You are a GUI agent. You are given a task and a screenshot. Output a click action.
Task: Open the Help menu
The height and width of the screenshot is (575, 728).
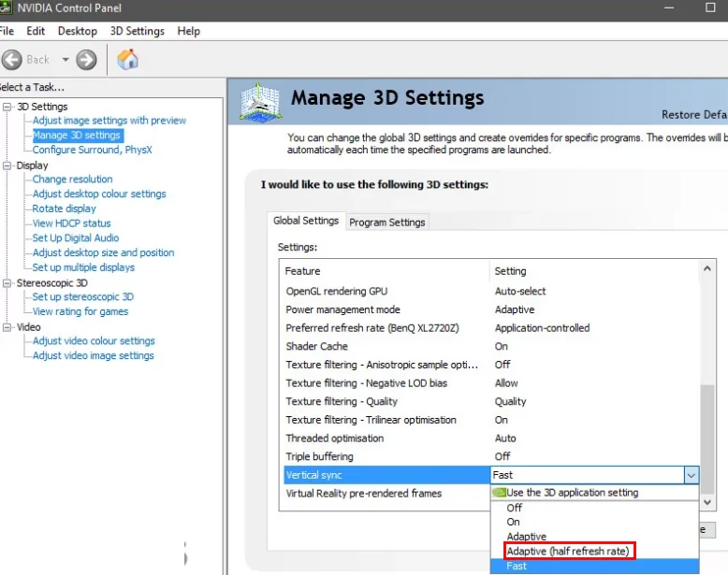(188, 31)
